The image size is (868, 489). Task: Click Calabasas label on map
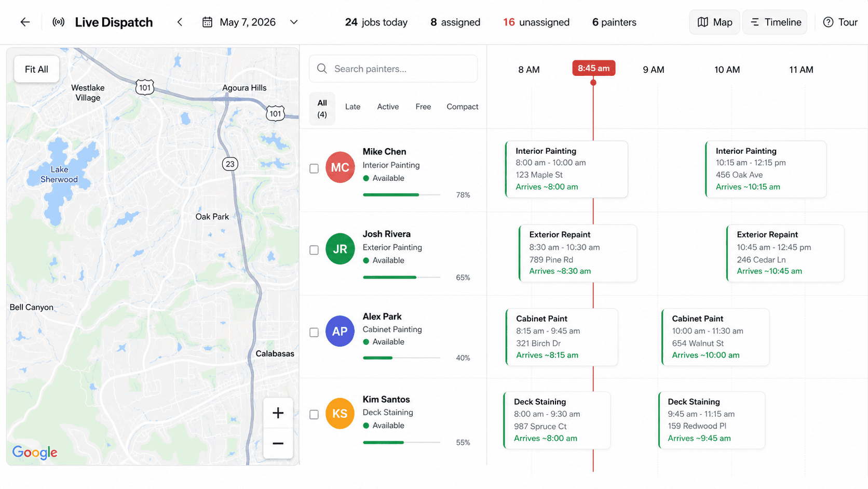[275, 353]
